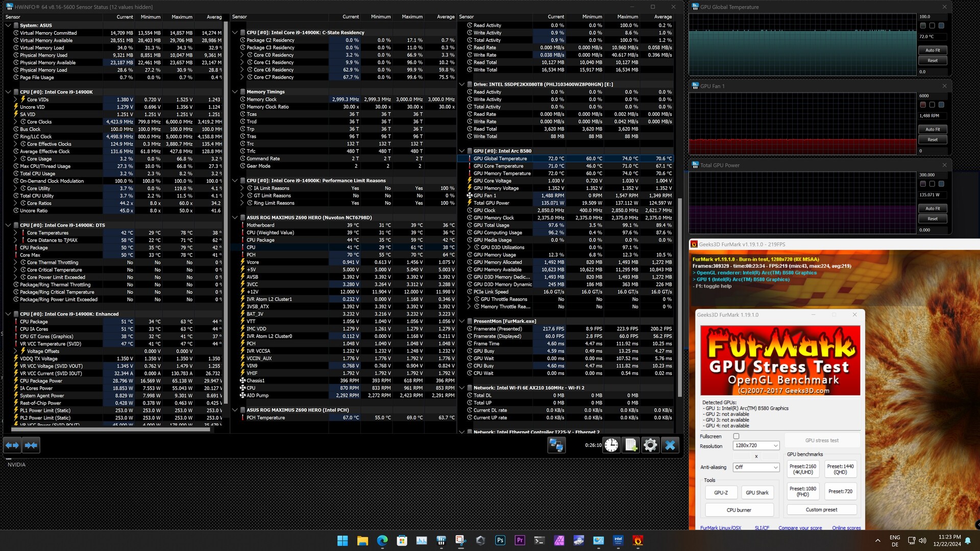
Task: Collapse the Memory Timings sensor group
Action: pos(235,92)
